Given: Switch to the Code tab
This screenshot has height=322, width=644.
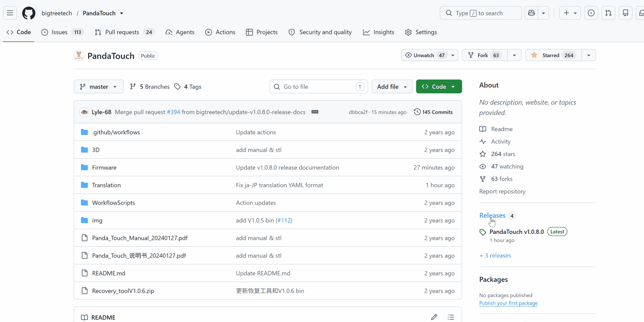Looking at the screenshot, I should coord(19,32).
